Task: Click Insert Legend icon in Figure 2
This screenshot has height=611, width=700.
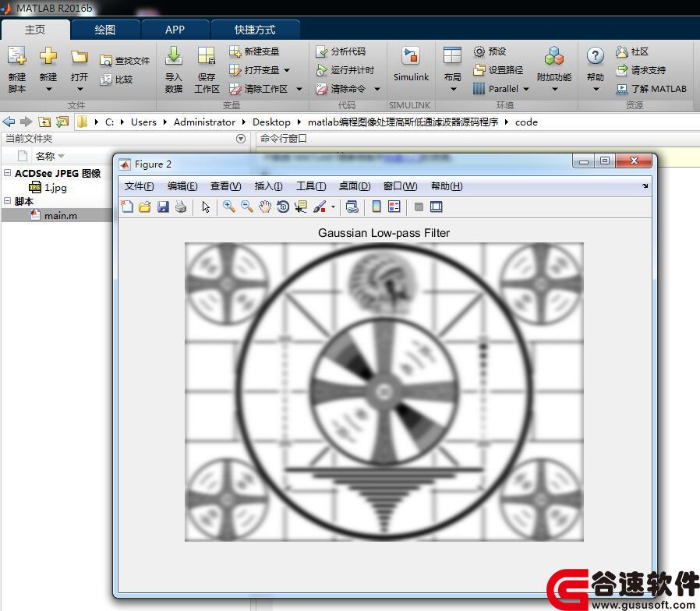Action: tap(394, 207)
